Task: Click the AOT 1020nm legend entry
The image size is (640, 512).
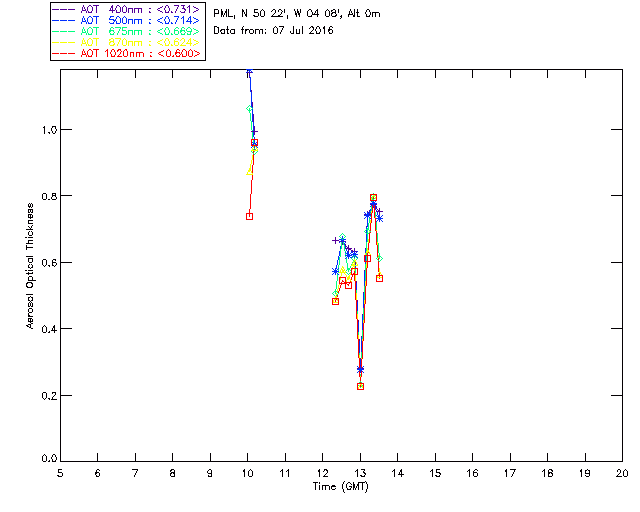Action: (x=127, y=53)
